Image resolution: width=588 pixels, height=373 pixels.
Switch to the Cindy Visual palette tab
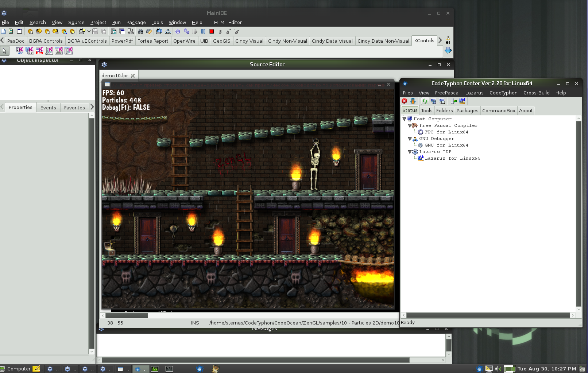click(x=249, y=41)
